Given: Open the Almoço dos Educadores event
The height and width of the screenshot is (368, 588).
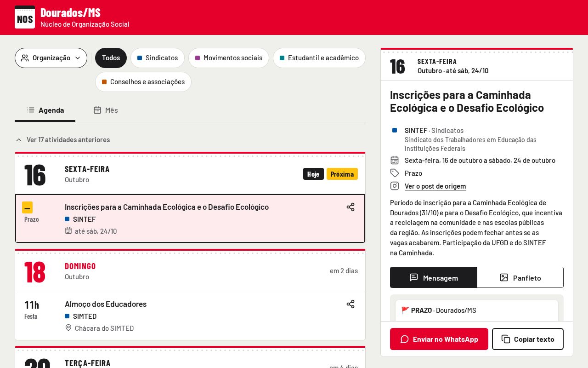Looking at the screenshot, I should 190,316.
